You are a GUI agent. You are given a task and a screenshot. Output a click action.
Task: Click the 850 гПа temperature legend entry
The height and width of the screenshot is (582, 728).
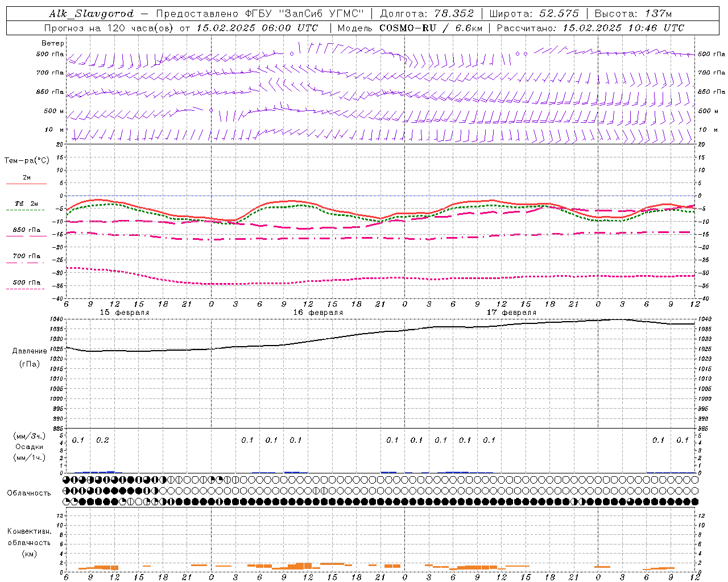click(27, 230)
